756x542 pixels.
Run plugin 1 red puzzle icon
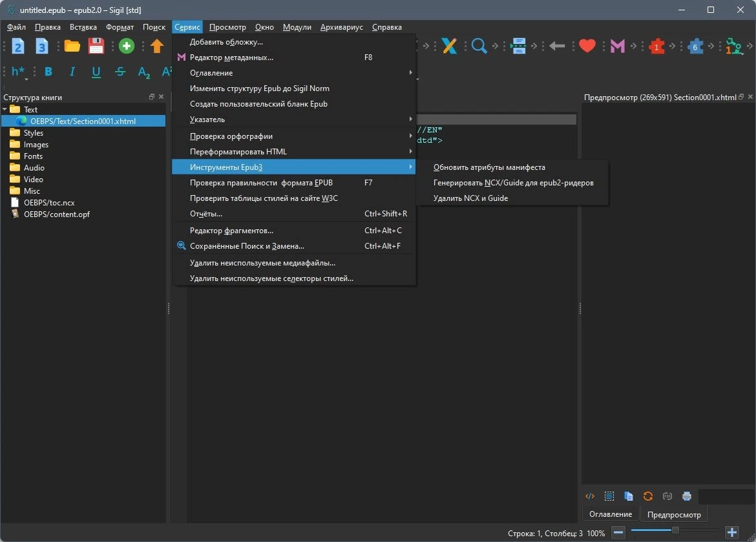[656, 47]
